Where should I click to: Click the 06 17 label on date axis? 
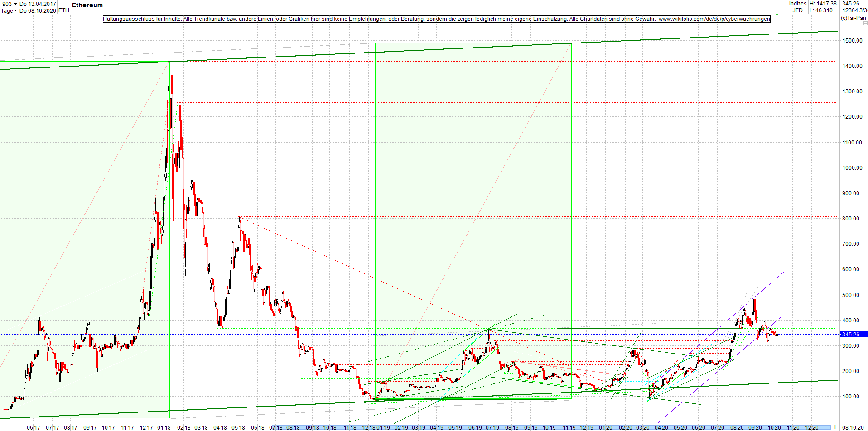33,427
